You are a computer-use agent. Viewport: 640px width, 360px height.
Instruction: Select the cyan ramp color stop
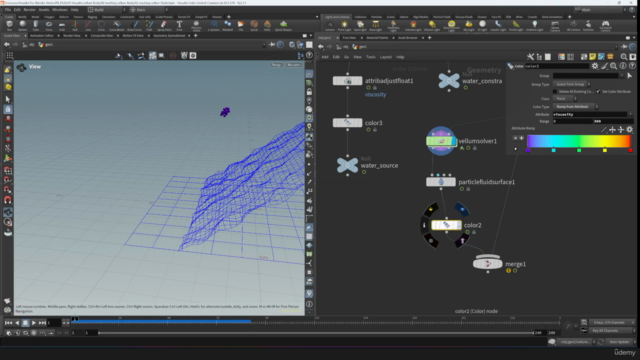(553, 150)
